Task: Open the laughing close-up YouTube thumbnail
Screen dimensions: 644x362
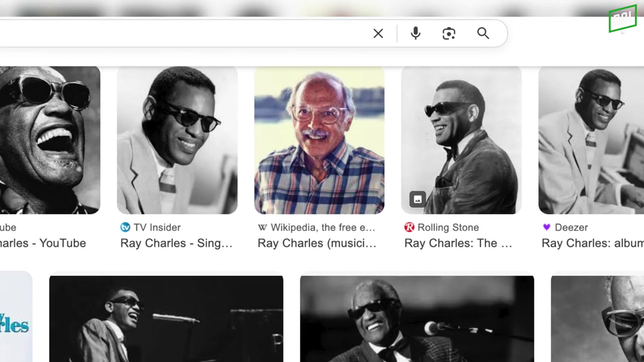Action: click(x=50, y=140)
